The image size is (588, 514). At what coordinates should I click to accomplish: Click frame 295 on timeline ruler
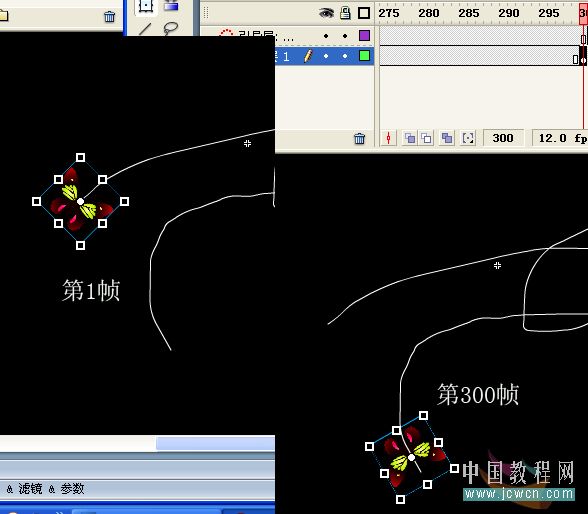coord(549,13)
